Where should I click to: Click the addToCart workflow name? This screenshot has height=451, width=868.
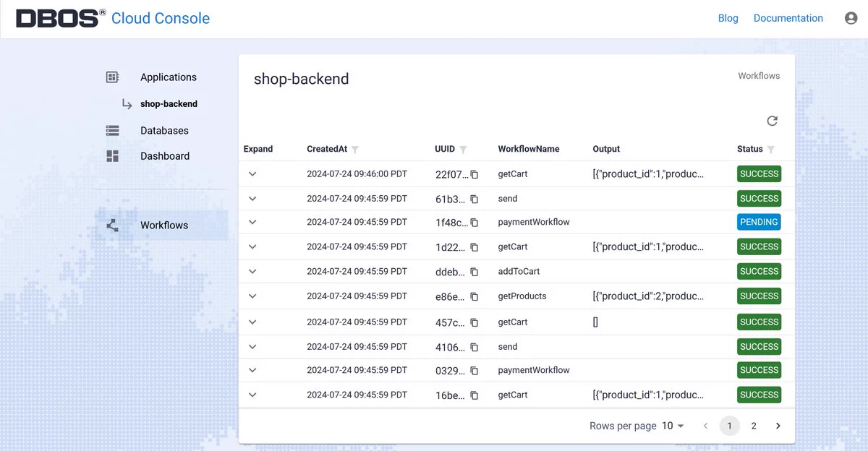(x=519, y=271)
